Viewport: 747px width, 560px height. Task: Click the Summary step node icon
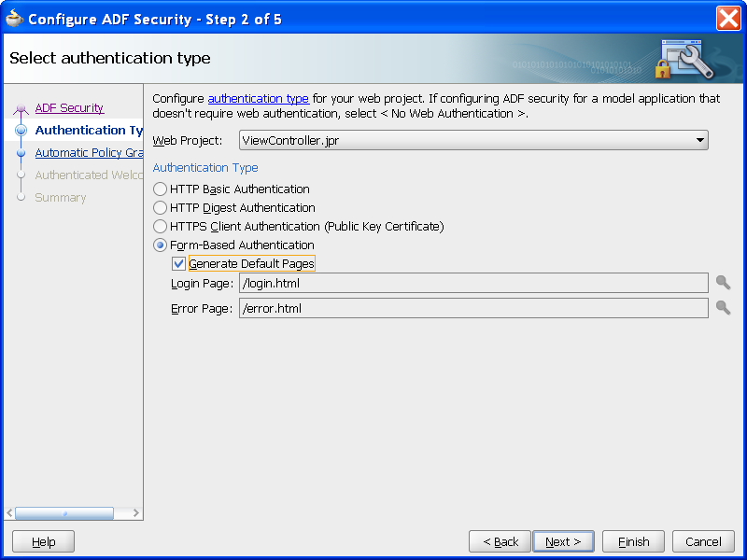coord(21,197)
